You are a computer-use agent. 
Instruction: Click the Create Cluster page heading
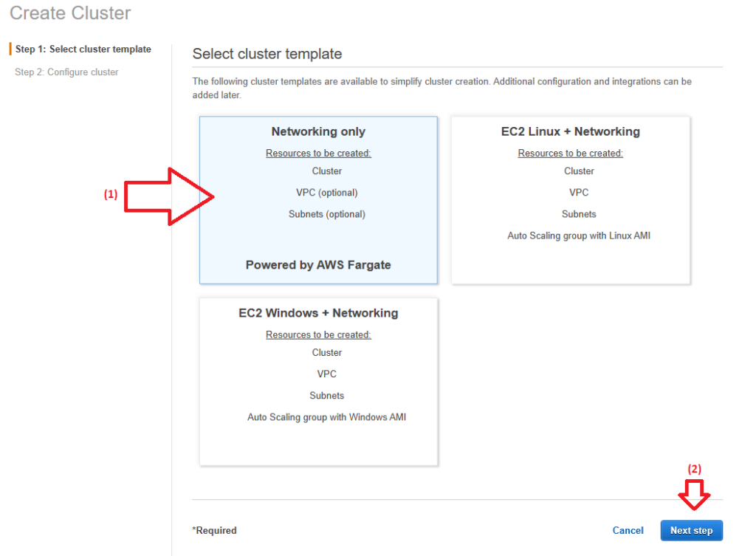[x=70, y=13]
